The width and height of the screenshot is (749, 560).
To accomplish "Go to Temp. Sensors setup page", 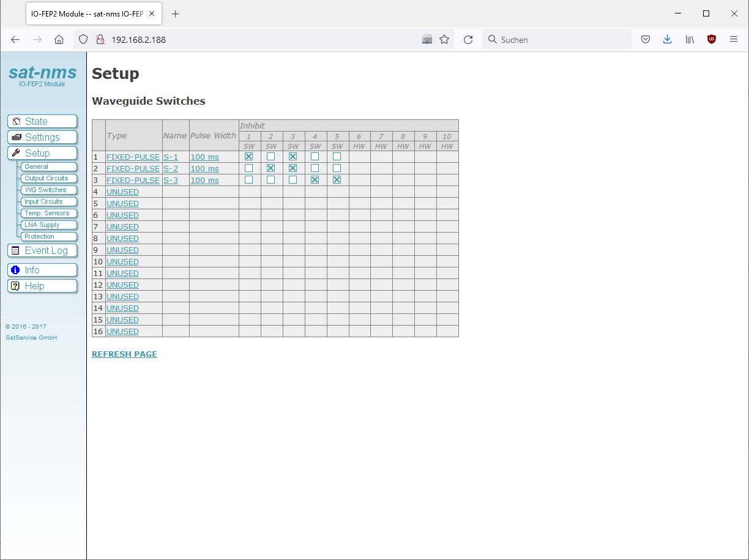I will coord(47,213).
